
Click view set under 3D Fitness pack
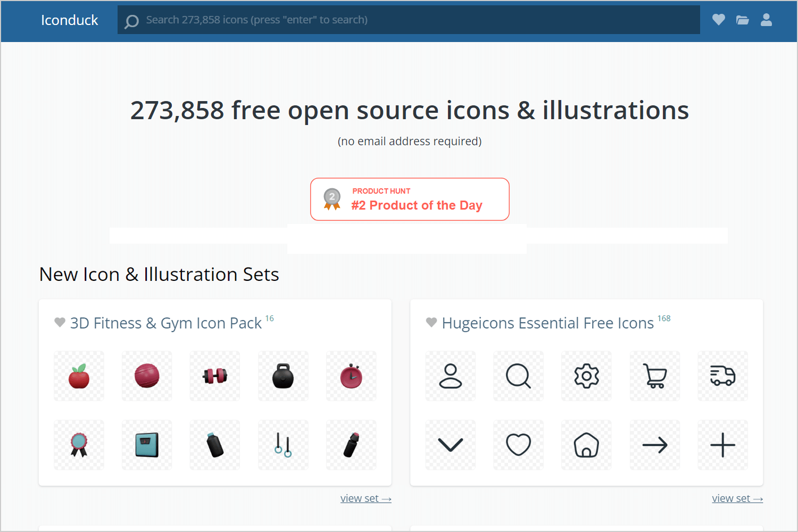click(x=366, y=498)
